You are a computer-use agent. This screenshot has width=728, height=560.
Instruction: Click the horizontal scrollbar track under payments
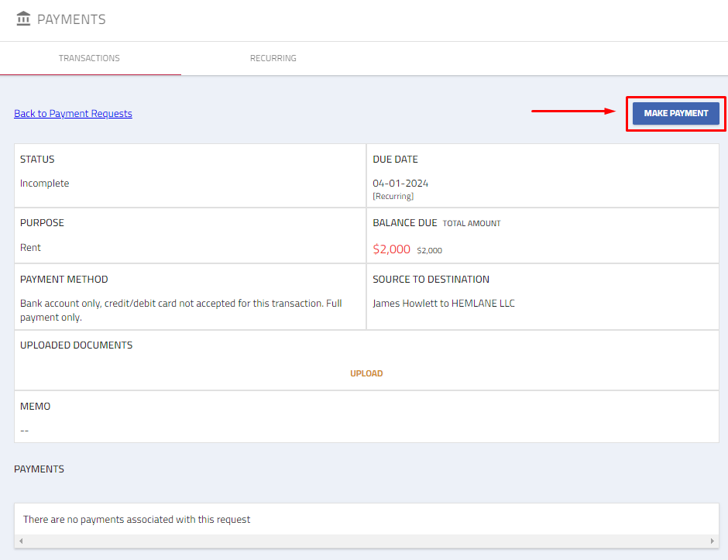click(x=366, y=541)
